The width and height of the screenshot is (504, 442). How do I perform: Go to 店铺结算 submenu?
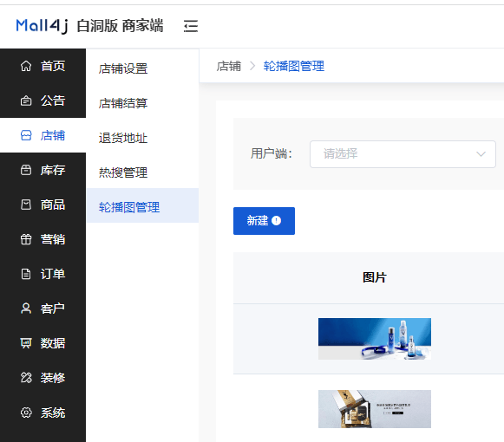(142, 103)
